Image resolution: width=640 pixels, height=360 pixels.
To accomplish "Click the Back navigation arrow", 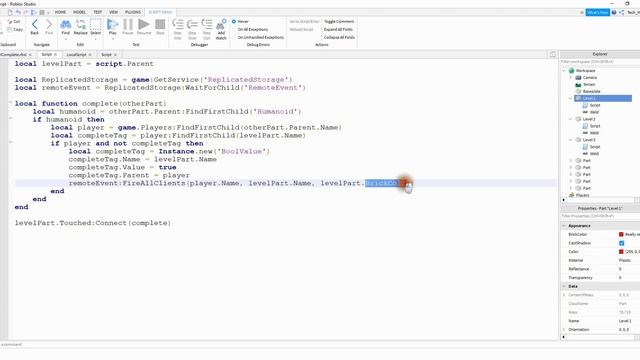I will [35, 24].
